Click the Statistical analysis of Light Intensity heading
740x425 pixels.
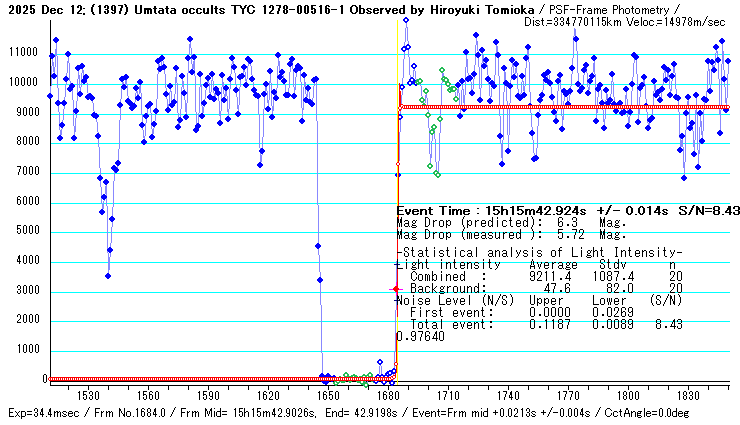coord(541,252)
